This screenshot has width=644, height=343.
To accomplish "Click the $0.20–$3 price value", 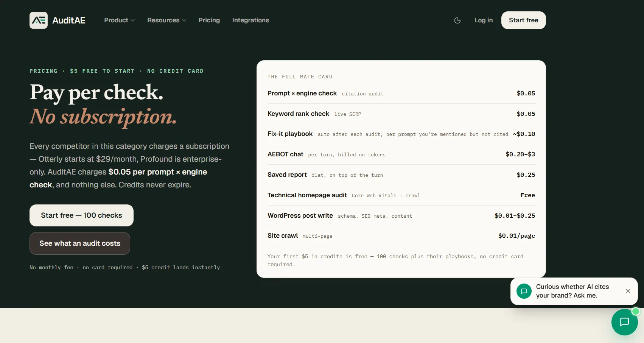I will 520,154.
